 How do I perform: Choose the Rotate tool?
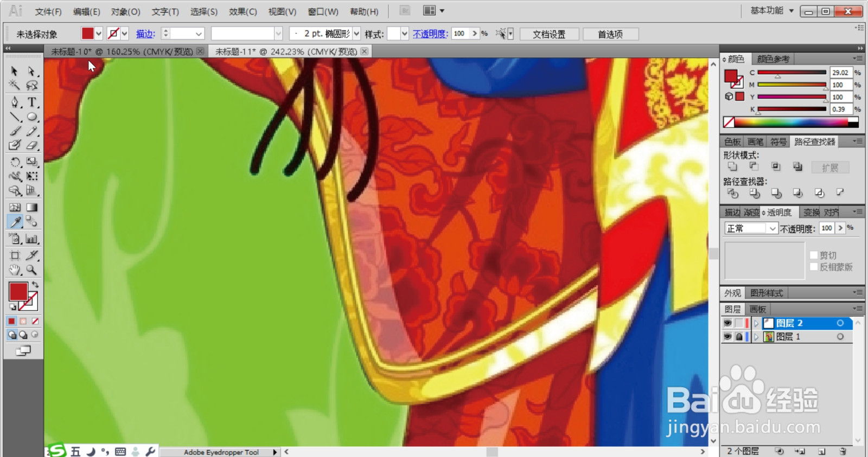coord(15,162)
